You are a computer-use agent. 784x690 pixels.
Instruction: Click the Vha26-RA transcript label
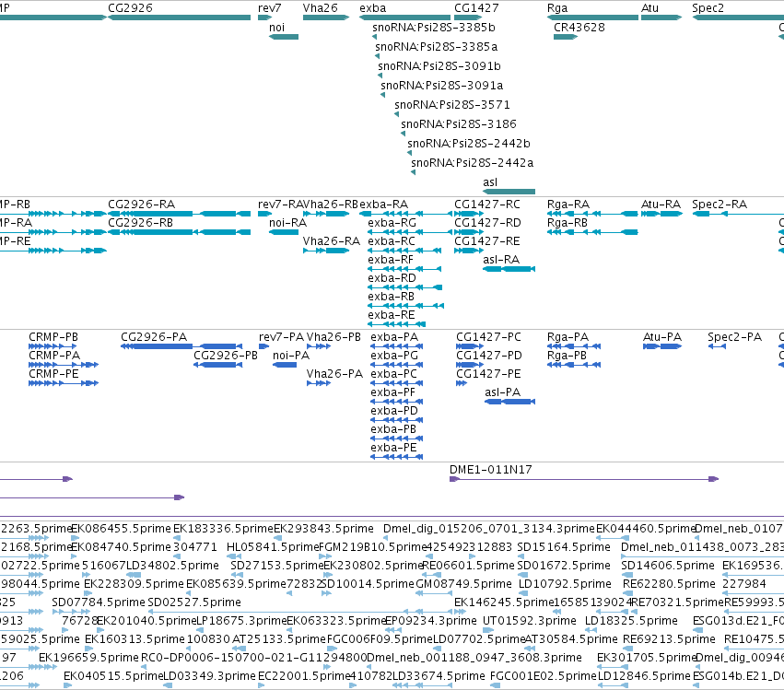coord(332,241)
